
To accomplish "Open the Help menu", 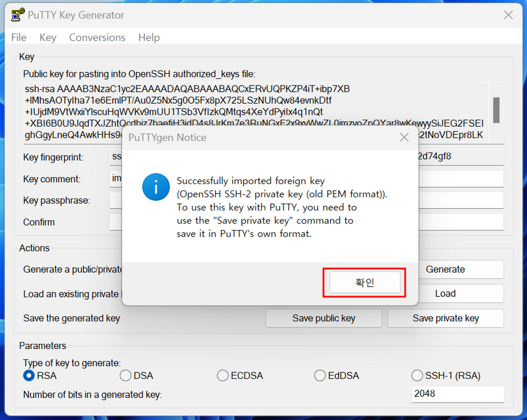I will (149, 37).
